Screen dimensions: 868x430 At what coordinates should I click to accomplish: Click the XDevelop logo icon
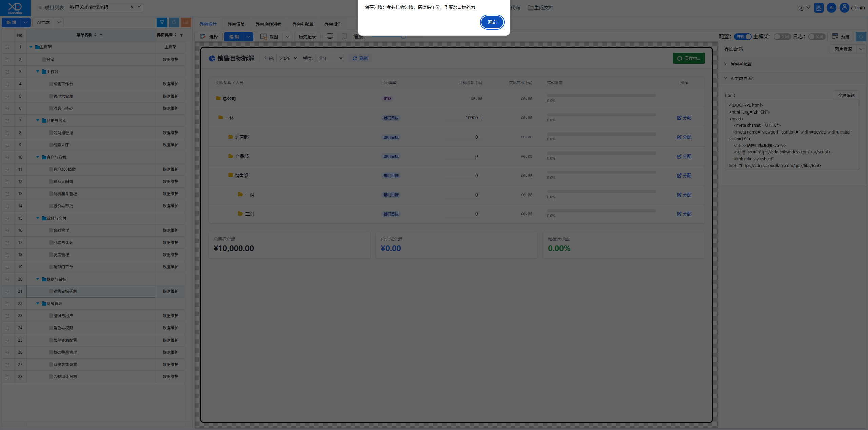15,8
